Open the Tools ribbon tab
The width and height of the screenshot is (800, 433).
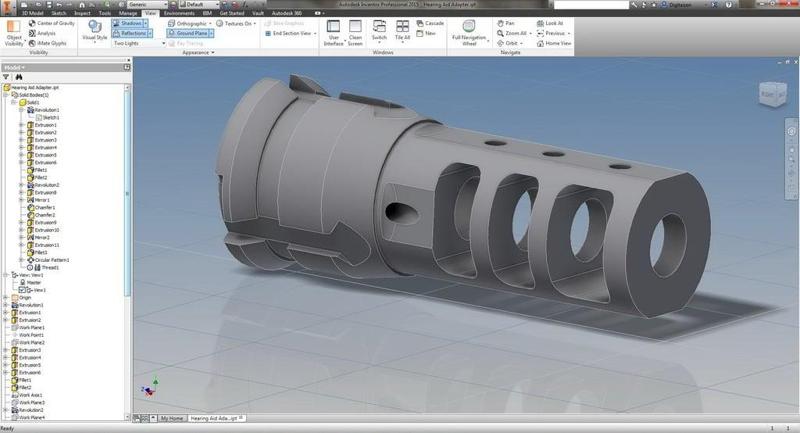coord(105,13)
